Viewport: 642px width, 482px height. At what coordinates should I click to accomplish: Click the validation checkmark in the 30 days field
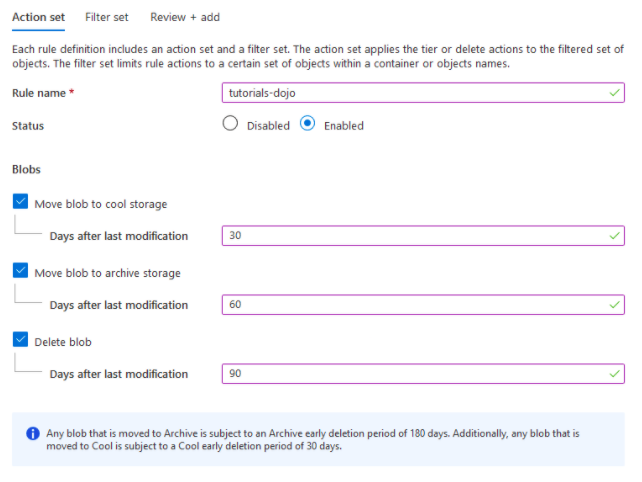pos(614,236)
